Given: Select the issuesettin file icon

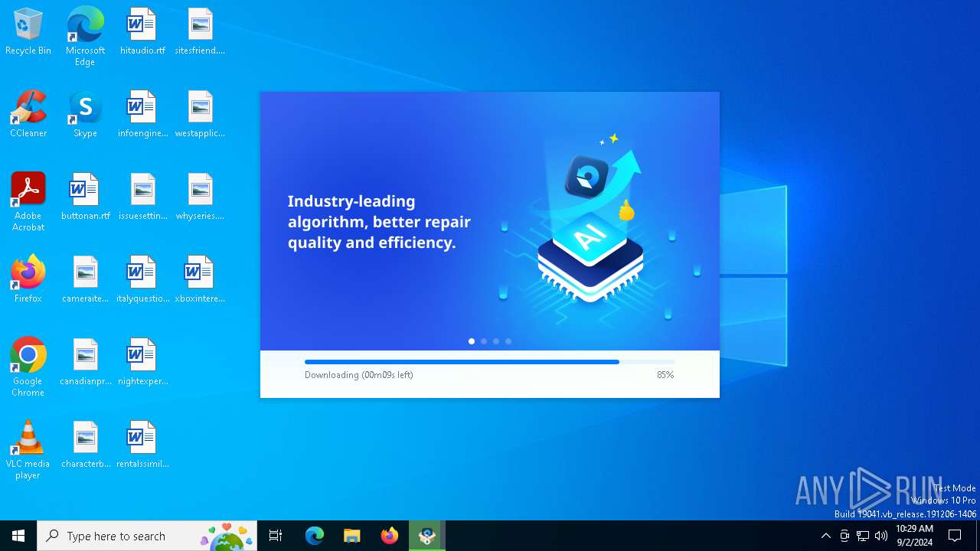Looking at the screenshot, I should [x=142, y=197].
